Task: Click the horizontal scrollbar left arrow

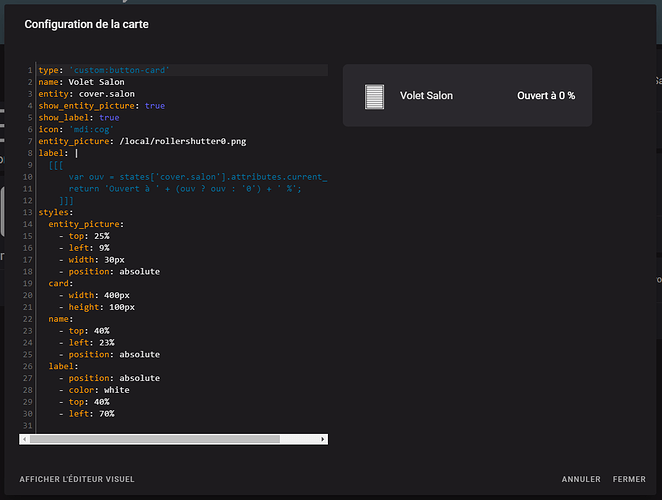Action: pyautogui.click(x=24, y=439)
